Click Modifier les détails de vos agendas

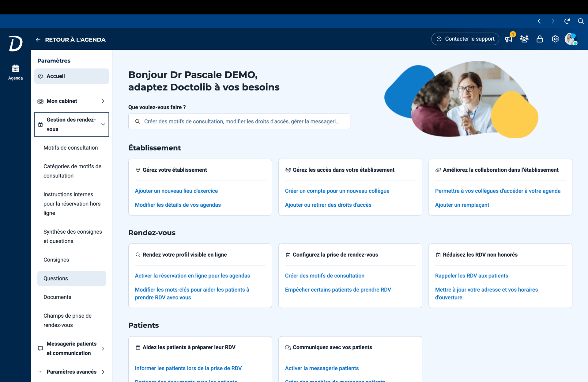(178, 205)
